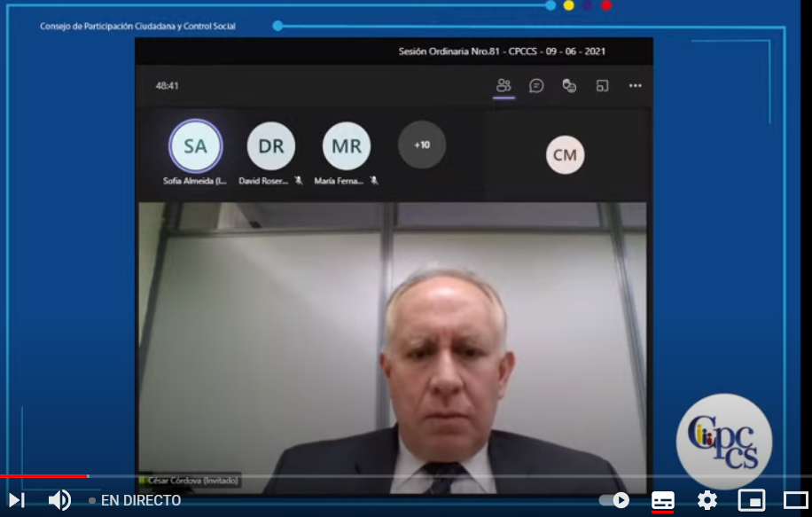Select the SA participant avatar
This screenshot has width=812, height=517.
(x=195, y=146)
